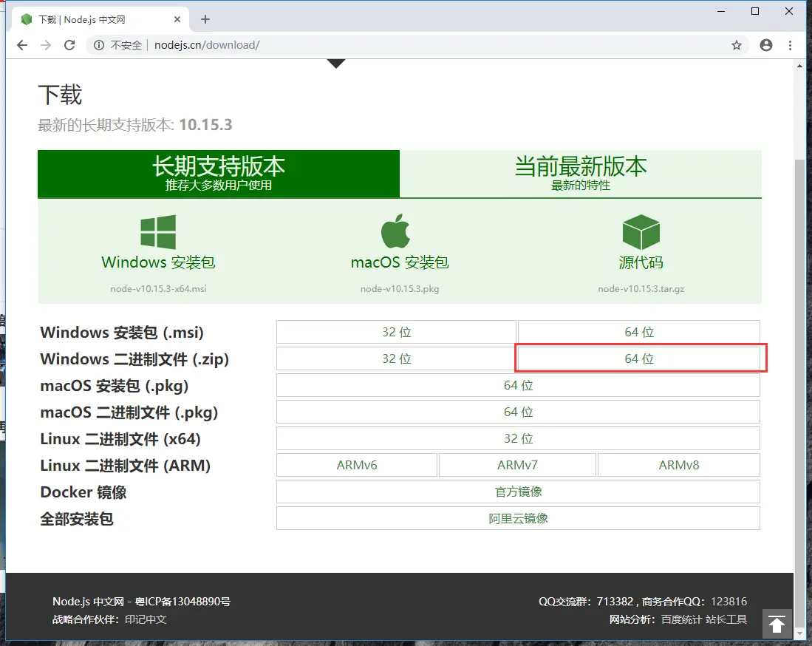Open 百度统计 link in footer

(681, 619)
